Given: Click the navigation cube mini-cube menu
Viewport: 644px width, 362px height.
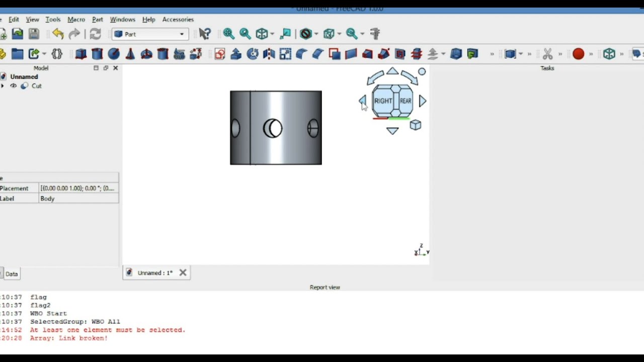Looking at the screenshot, I should coord(415,125).
